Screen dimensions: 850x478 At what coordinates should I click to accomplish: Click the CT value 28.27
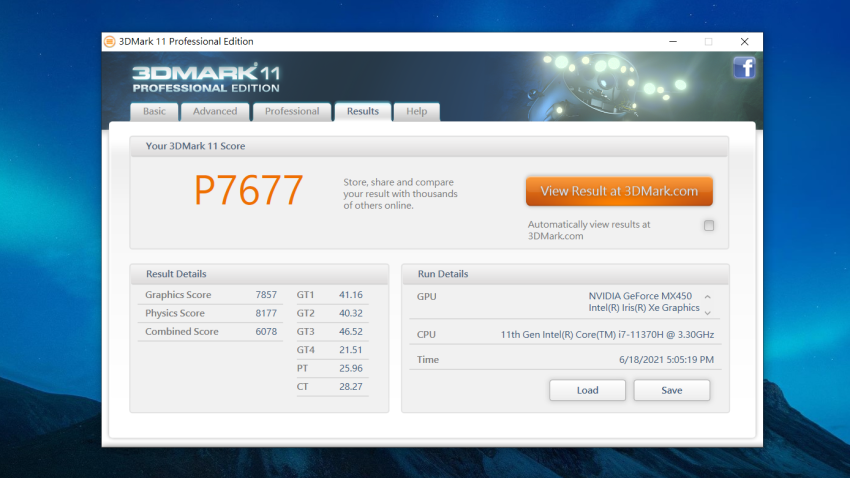point(351,387)
